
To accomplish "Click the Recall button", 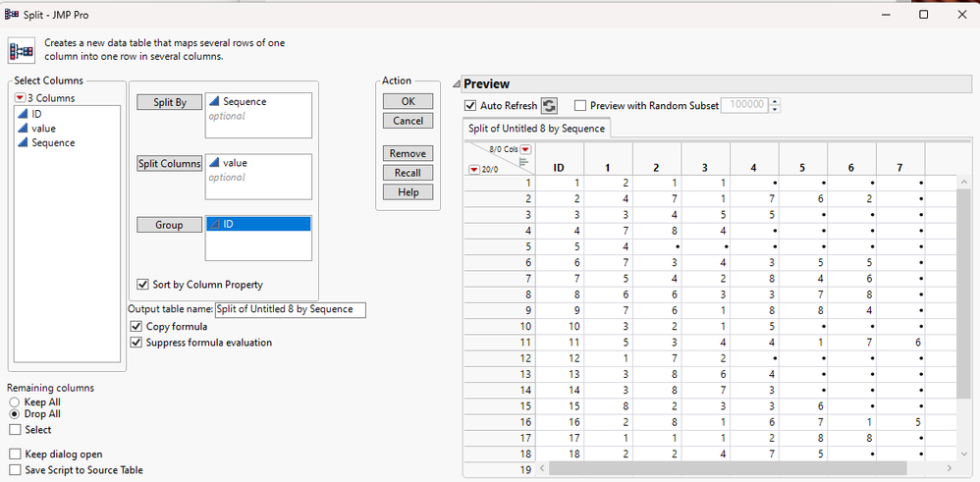I will click(408, 173).
